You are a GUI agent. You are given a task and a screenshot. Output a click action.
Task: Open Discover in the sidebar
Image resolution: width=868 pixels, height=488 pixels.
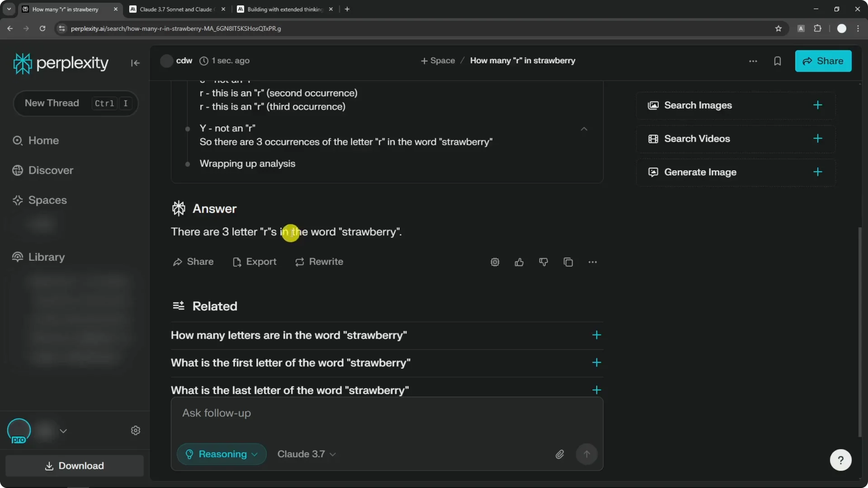pyautogui.click(x=51, y=170)
